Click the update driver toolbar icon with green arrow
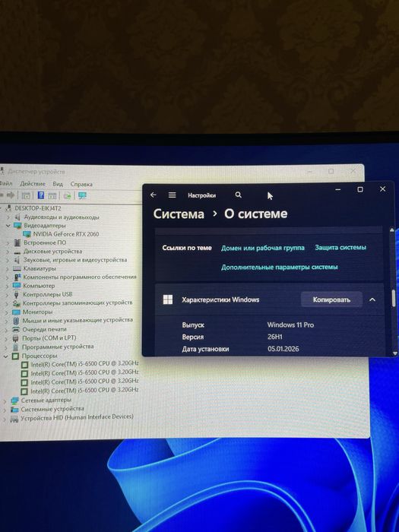 68,196
